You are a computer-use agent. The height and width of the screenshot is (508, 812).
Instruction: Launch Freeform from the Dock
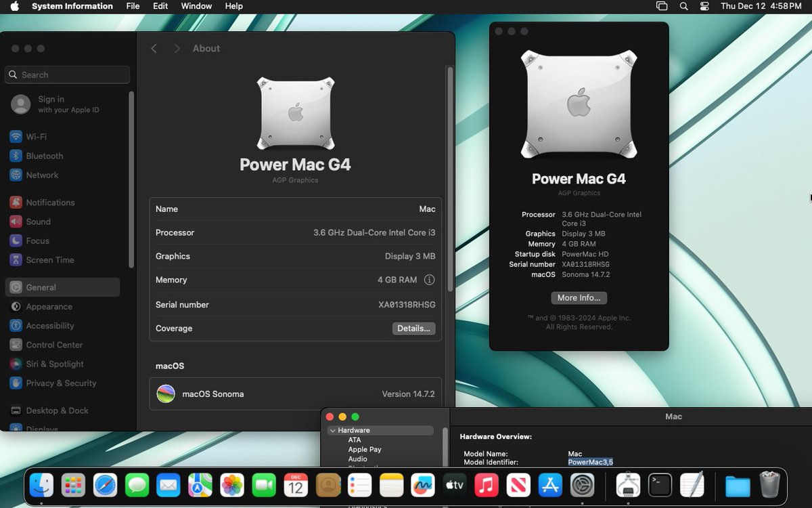tap(423, 485)
